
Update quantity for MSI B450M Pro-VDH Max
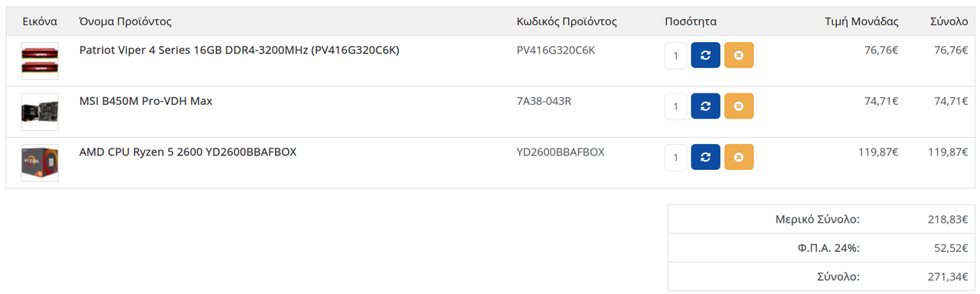tap(705, 106)
